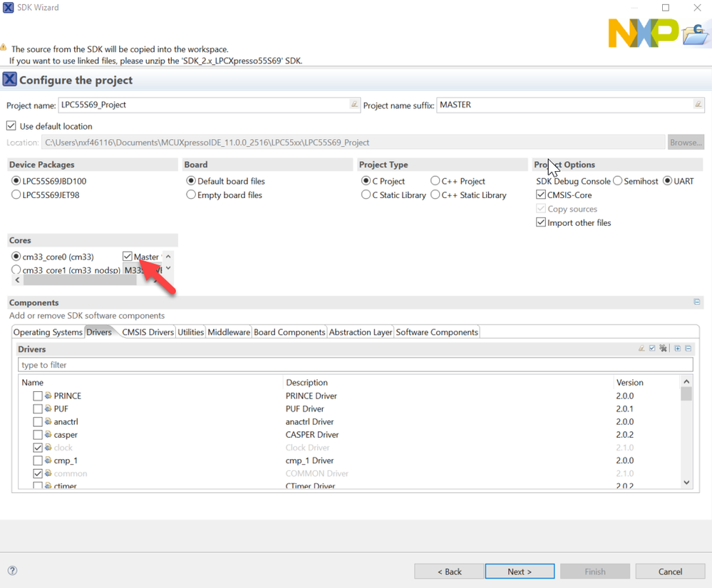This screenshot has width=712, height=588.
Task: Check the PUF driver checkbox
Action: (38, 408)
